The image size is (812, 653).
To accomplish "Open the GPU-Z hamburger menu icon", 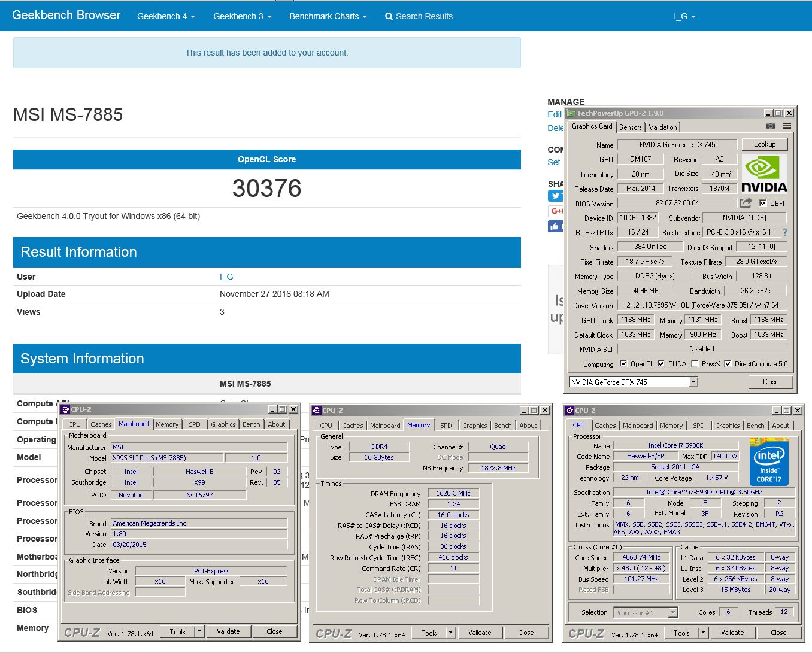I will [787, 126].
